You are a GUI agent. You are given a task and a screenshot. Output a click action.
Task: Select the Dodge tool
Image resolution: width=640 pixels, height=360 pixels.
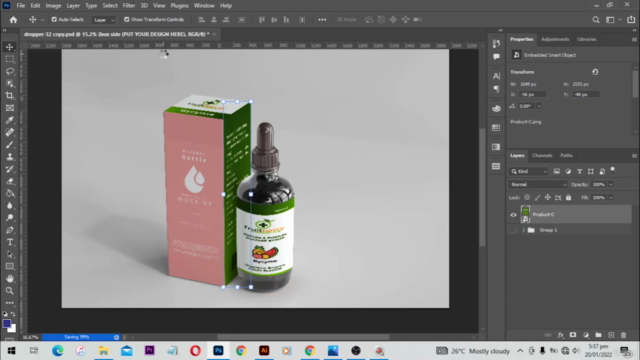10,218
